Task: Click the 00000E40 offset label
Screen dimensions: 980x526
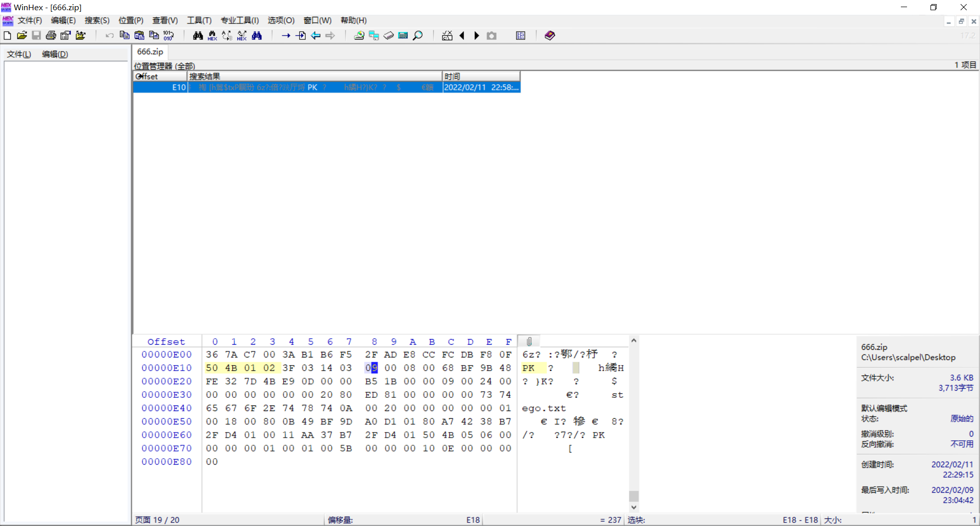Action: point(166,408)
